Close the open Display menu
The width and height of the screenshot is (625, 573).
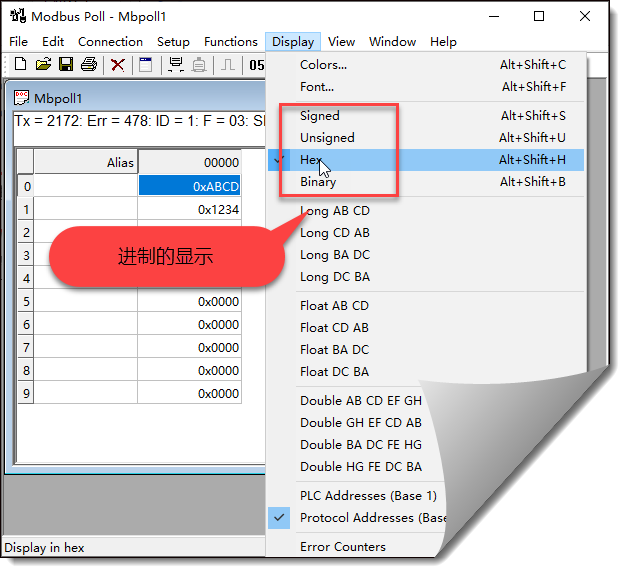pyautogui.click(x=293, y=42)
